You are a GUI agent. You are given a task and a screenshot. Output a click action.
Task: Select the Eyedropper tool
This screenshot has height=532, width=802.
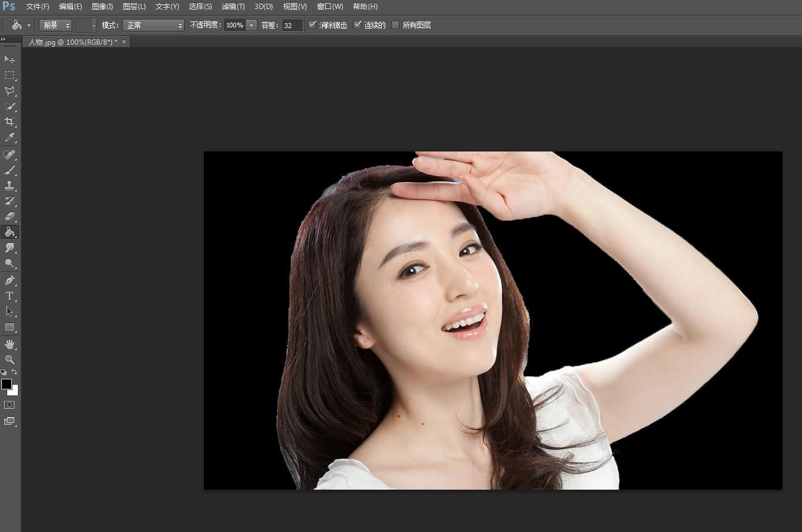coord(10,137)
